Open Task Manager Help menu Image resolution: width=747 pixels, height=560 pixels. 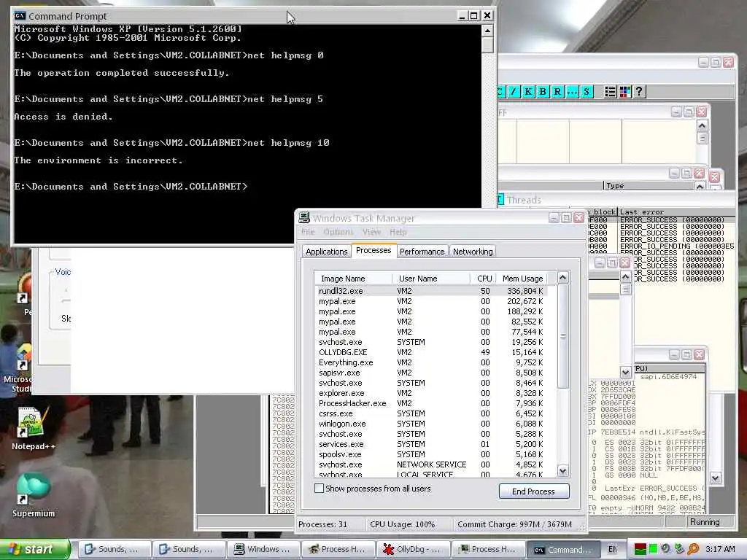(398, 232)
